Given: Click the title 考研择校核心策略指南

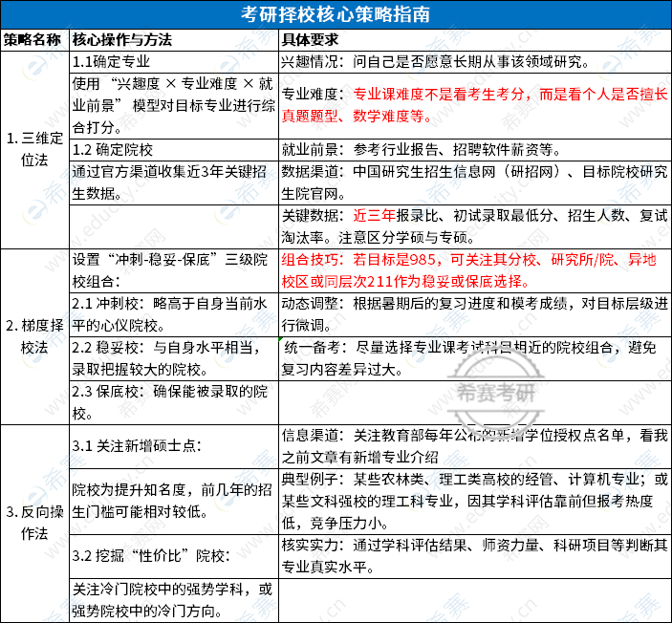Looking at the screenshot, I should [336, 14].
